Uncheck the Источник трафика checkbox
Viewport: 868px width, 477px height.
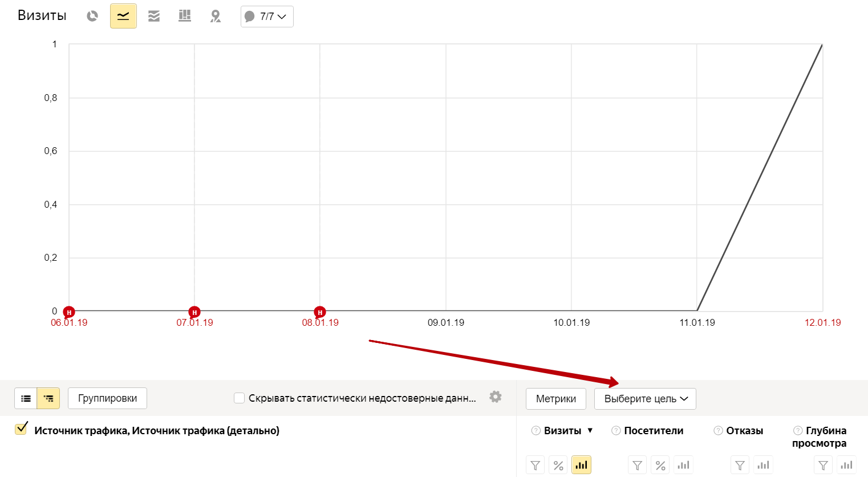(x=22, y=429)
